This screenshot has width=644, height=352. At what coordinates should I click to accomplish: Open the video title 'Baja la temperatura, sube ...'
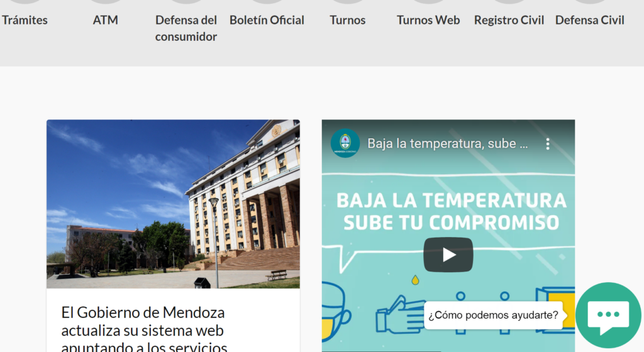[x=448, y=143]
